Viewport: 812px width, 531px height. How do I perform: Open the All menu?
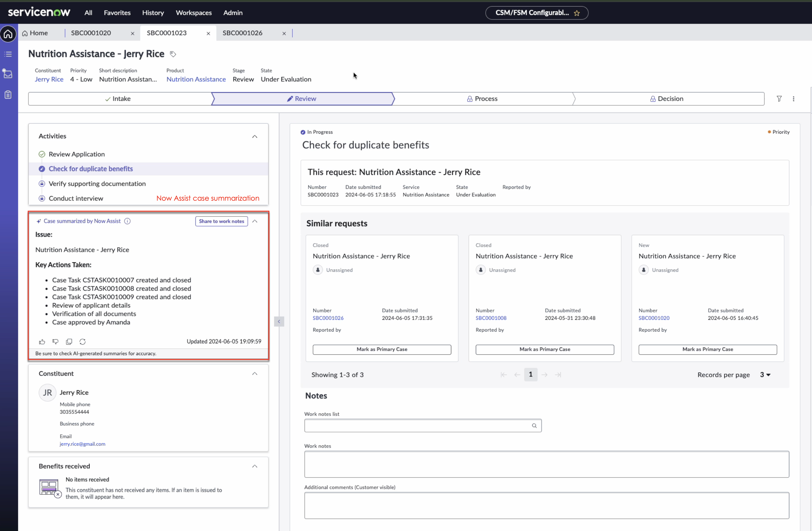[x=88, y=13]
